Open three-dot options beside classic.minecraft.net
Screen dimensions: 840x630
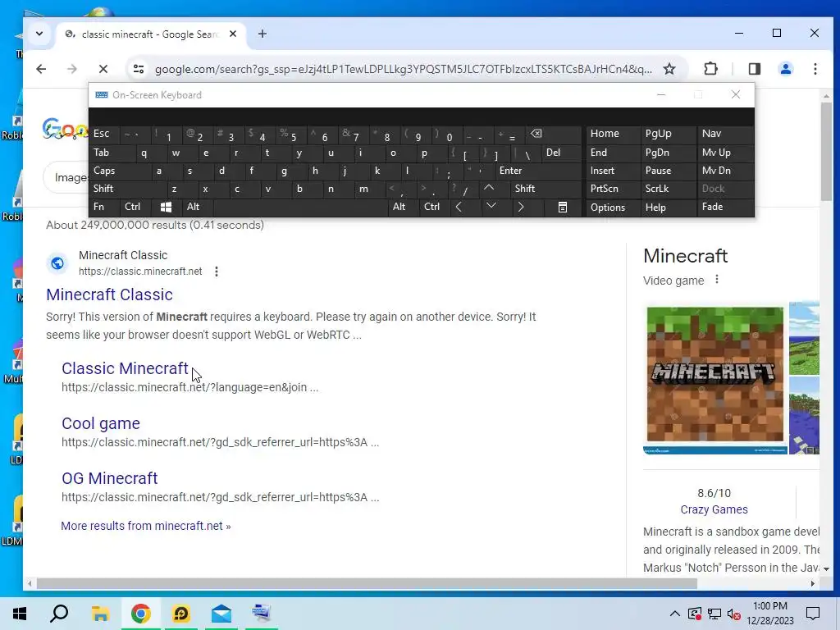point(217,272)
